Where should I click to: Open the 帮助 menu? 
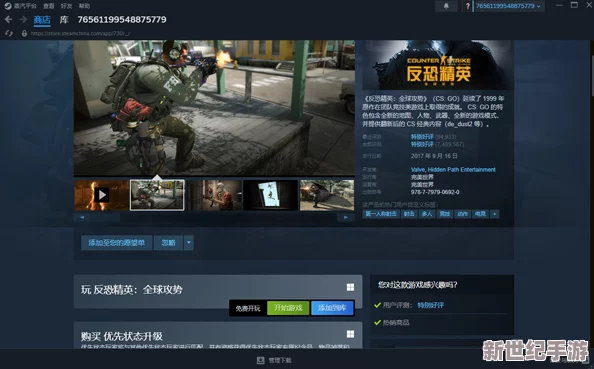(x=84, y=6)
